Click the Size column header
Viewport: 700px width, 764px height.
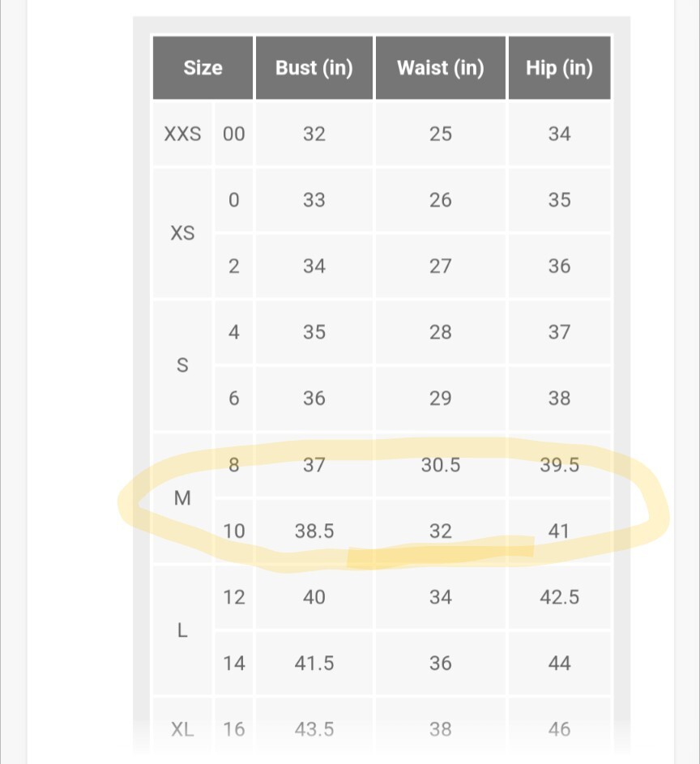[203, 68]
